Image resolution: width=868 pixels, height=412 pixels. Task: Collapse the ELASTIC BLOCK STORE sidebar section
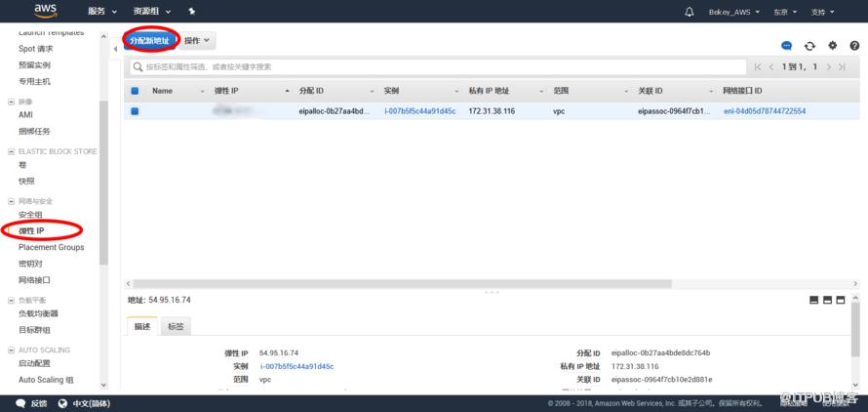(x=11, y=151)
